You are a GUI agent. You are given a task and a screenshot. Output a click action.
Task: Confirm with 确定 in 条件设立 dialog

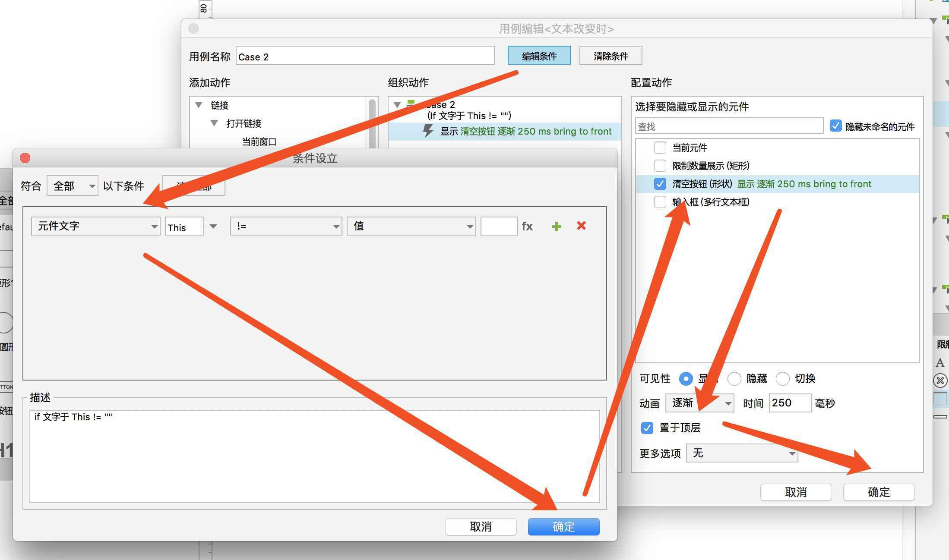point(563,527)
